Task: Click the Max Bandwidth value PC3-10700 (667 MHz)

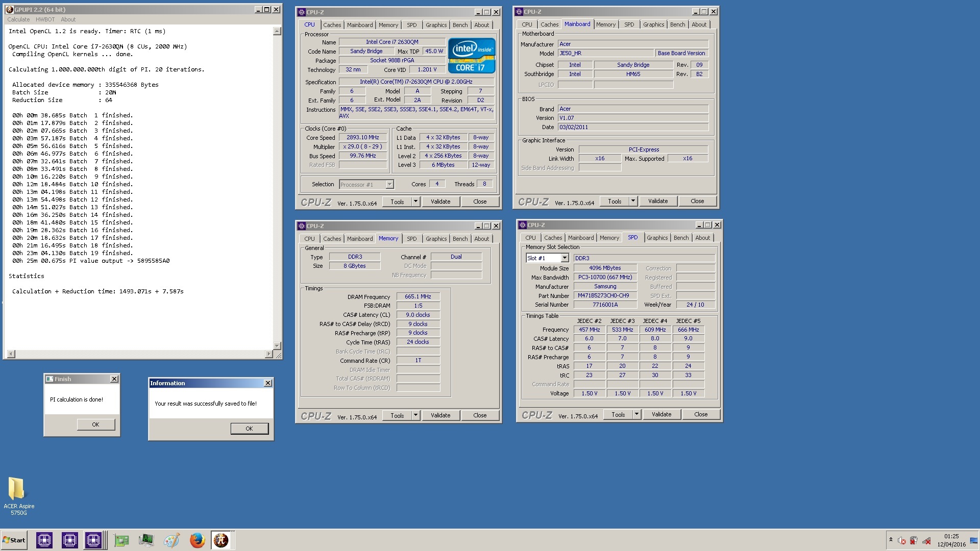Action: pos(605,277)
